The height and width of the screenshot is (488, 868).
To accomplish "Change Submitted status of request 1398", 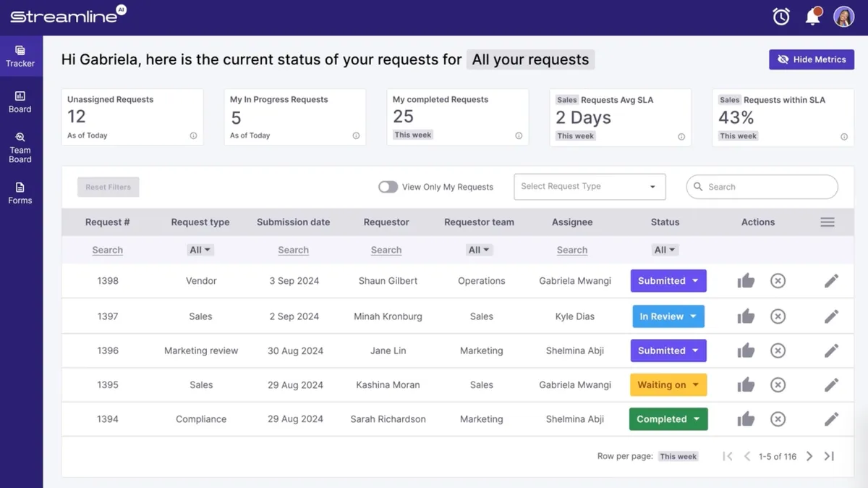I will (x=668, y=281).
